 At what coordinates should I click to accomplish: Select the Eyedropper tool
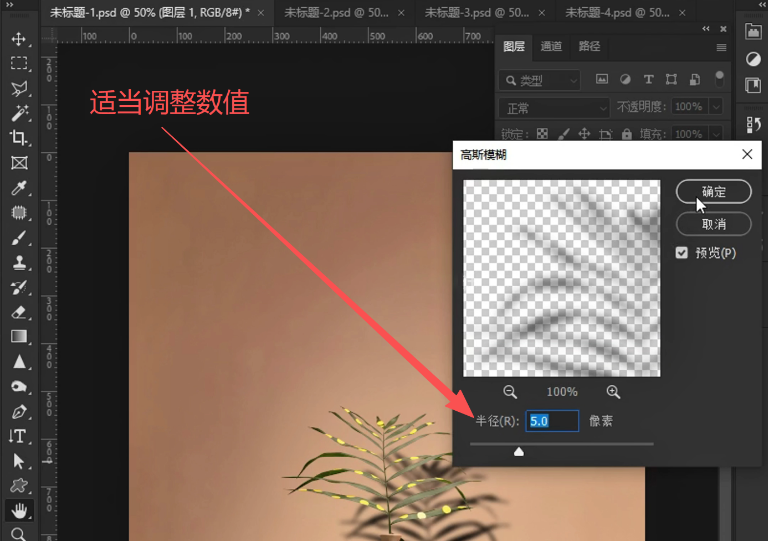(x=19, y=188)
